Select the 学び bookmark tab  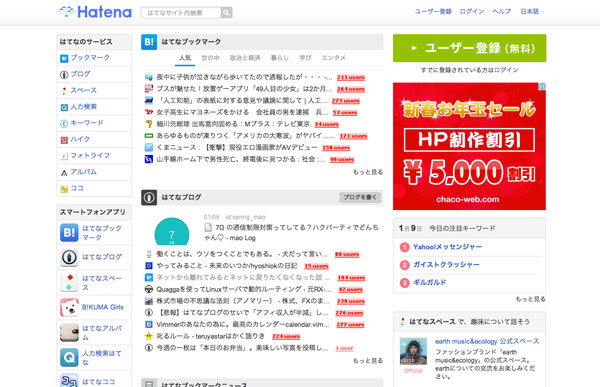pos(305,58)
